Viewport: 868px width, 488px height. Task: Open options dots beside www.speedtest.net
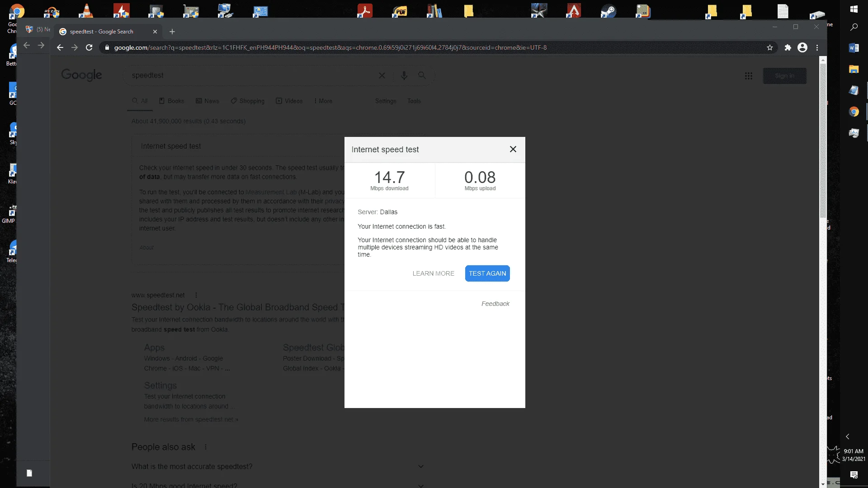point(196,295)
